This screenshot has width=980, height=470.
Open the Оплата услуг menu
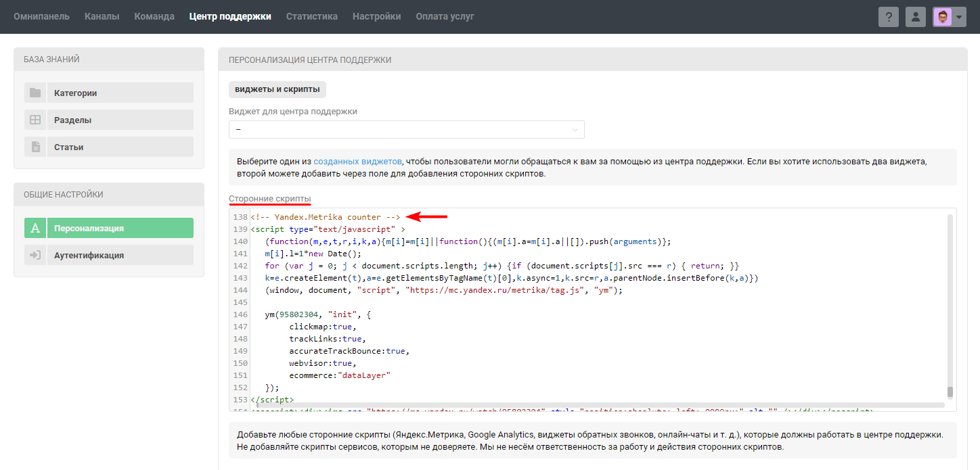click(x=445, y=16)
